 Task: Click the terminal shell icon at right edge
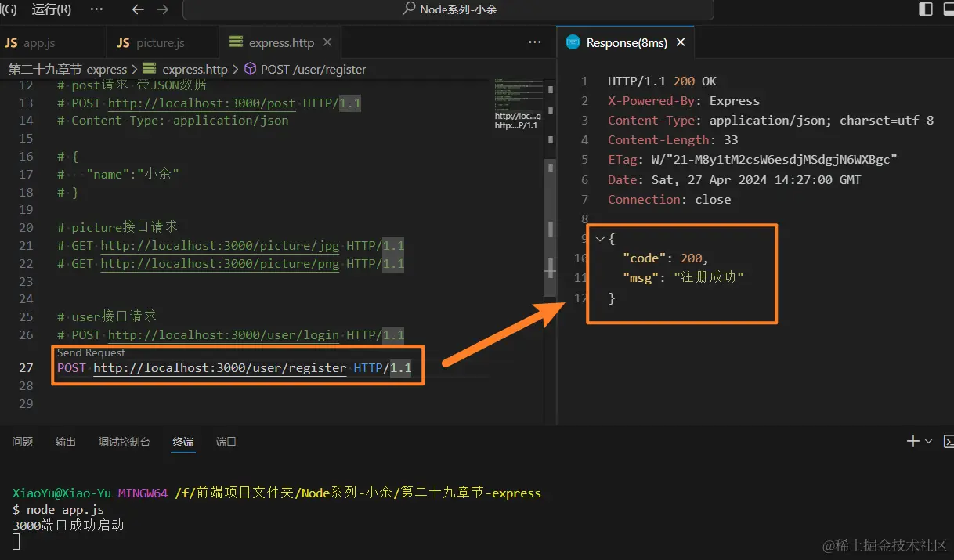click(x=949, y=442)
